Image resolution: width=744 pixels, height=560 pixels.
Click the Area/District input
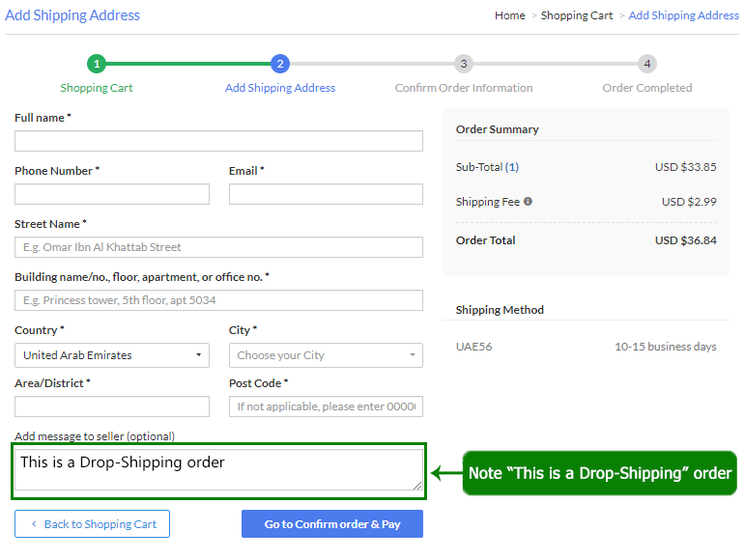click(x=112, y=406)
